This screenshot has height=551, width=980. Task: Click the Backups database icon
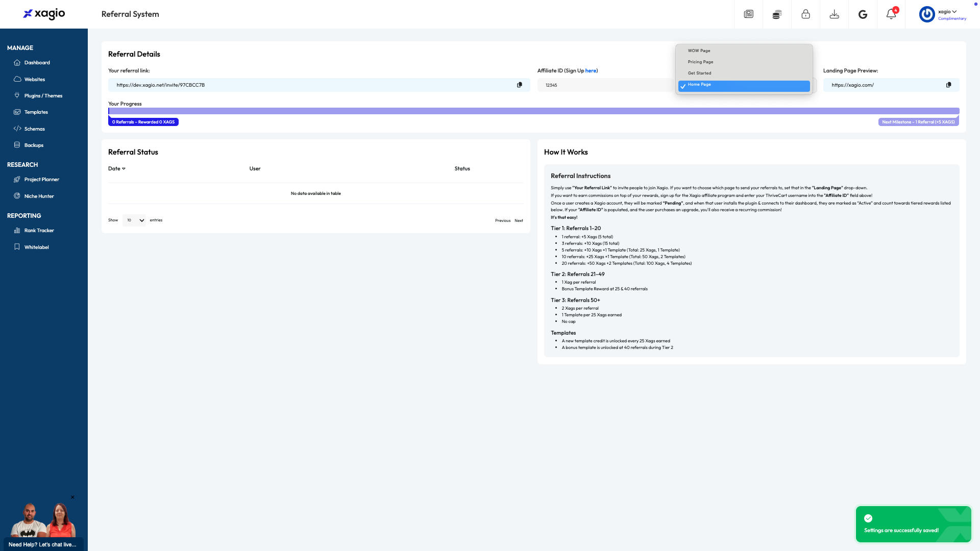[17, 145]
